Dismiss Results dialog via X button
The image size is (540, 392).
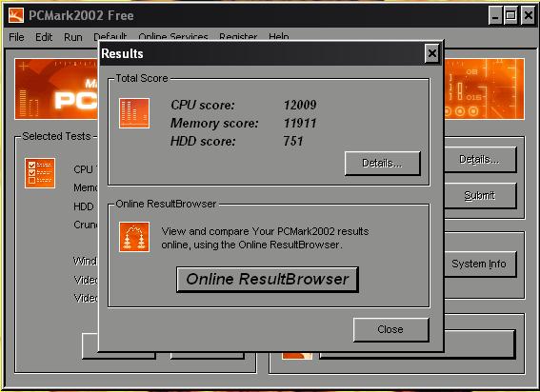click(431, 53)
